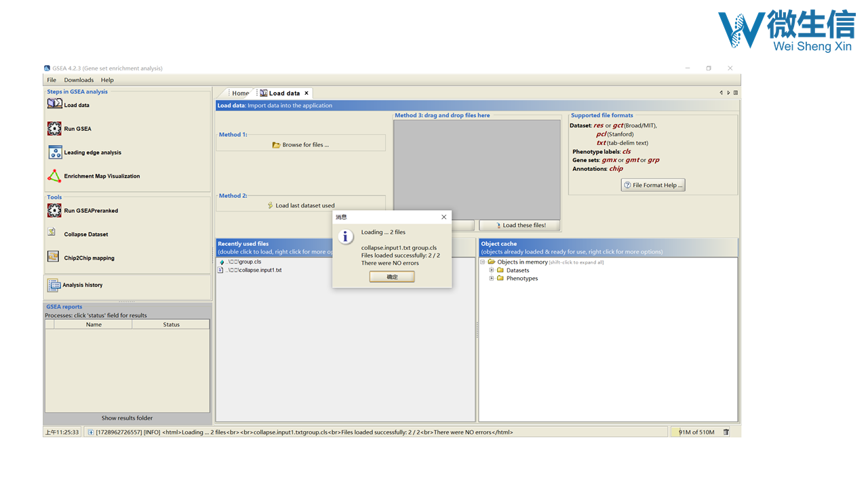Open Analysis history
Screen dimensions: 868x488
[x=75, y=285]
